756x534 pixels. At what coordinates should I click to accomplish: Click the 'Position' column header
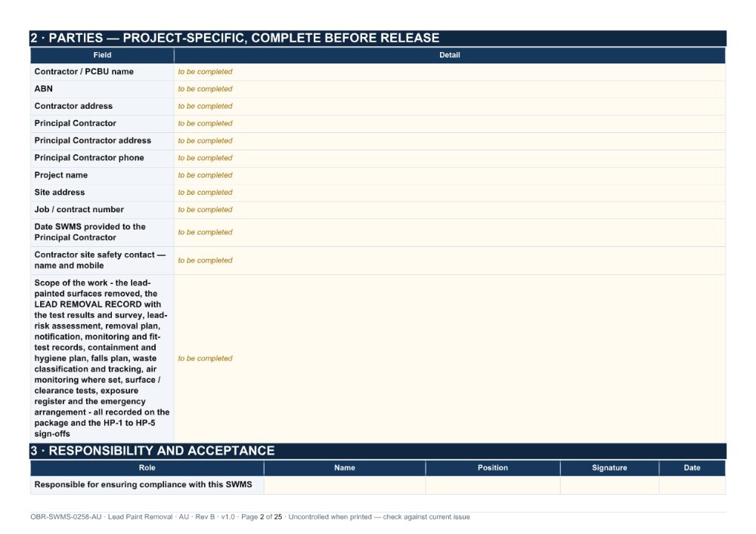click(493, 468)
